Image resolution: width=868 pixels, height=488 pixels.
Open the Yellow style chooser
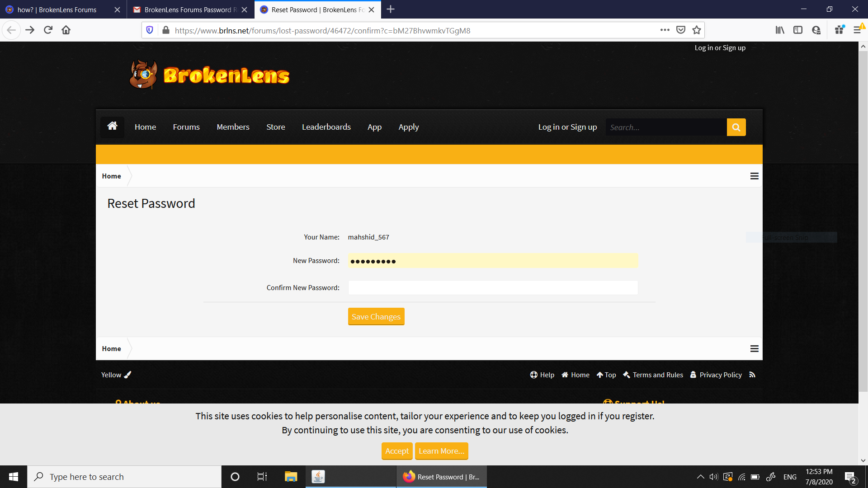[x=116, y=375]
